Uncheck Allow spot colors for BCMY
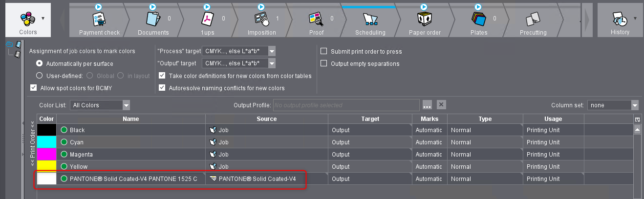 point(33,88)
